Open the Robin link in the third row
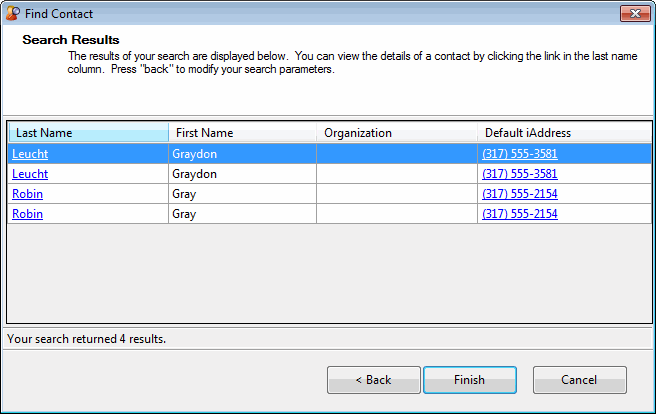Image resolution: width=656 pixels, height=414 pixels. (27, 194)
